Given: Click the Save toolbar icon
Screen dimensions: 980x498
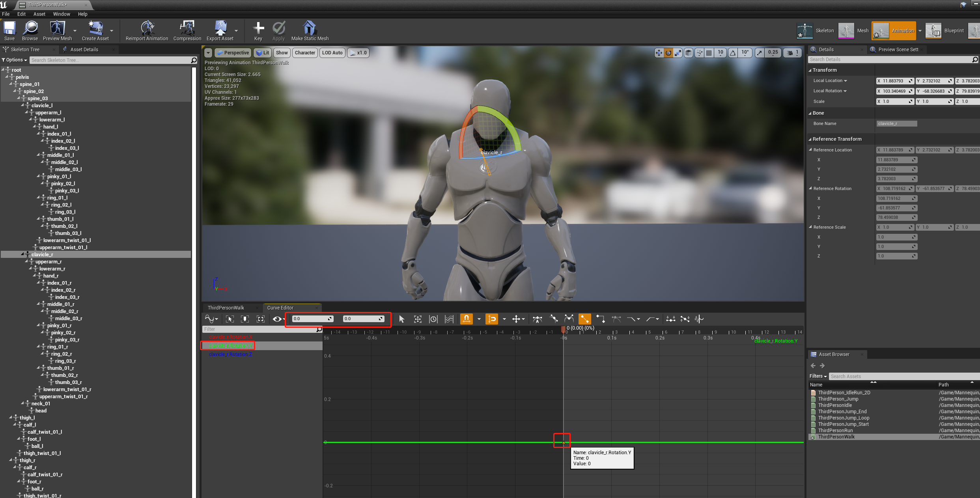Looking at the screenshot, I should coord(9,29).
